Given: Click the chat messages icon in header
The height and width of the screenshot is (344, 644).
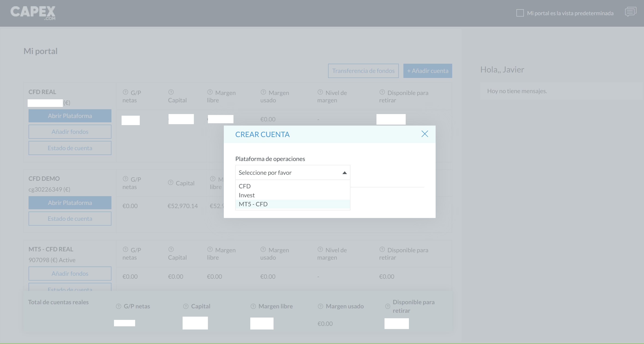Looking at the screenshot, I should [630, 12].
